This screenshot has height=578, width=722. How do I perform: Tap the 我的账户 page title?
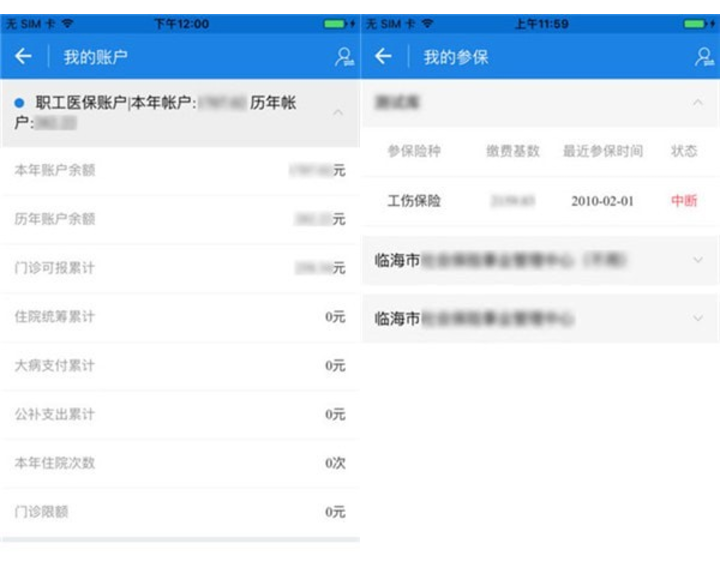[96, 57]
